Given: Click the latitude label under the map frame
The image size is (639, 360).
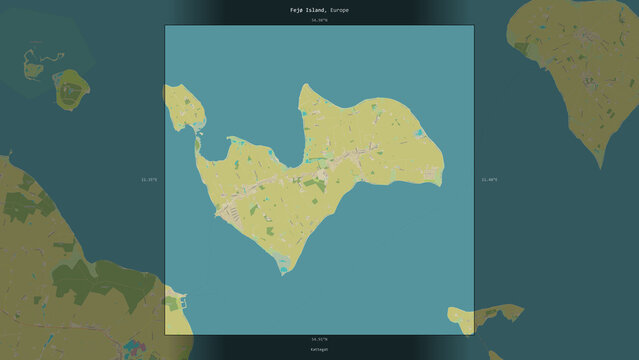Looking at the screenshot, I should pos(319,339).
